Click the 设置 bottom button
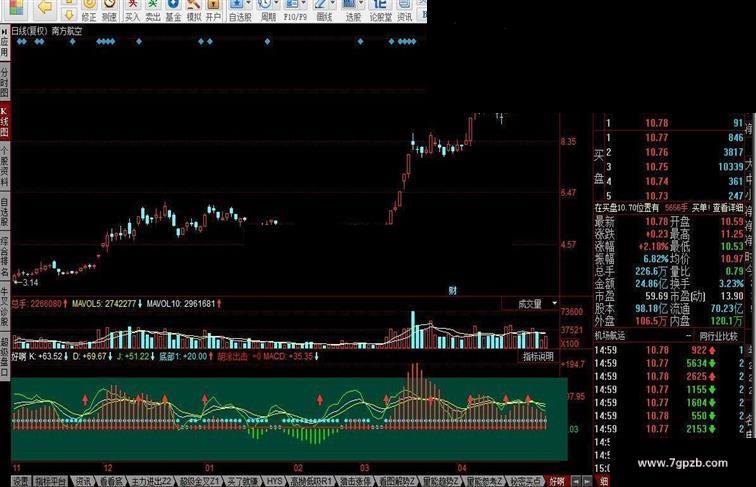This screenshot has height=487, width=756. click(21, 481)
